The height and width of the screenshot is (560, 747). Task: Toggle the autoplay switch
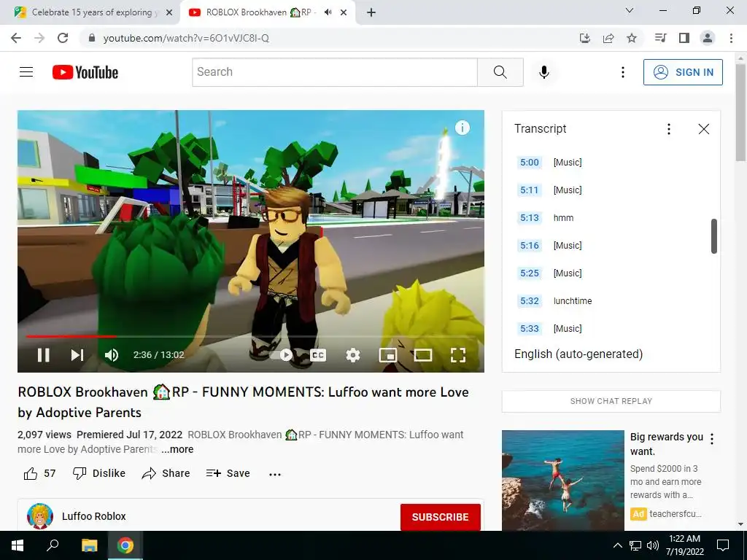pyautogui.click(x=281, y=355)
